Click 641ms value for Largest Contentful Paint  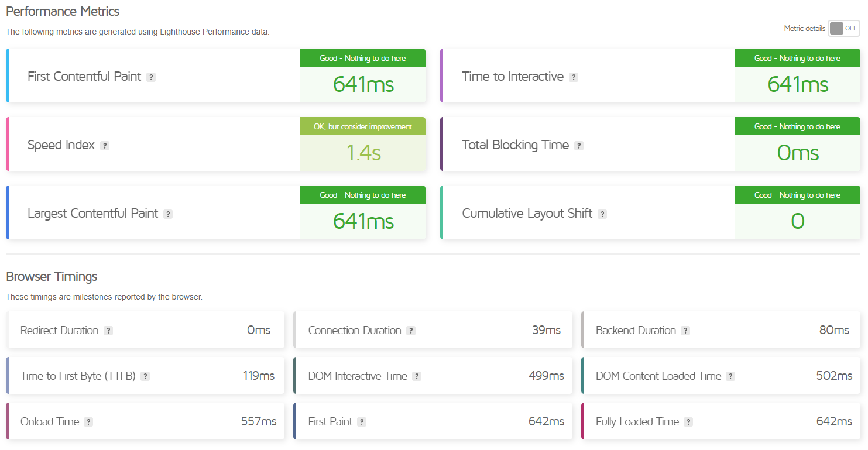[x=363, y=222]
